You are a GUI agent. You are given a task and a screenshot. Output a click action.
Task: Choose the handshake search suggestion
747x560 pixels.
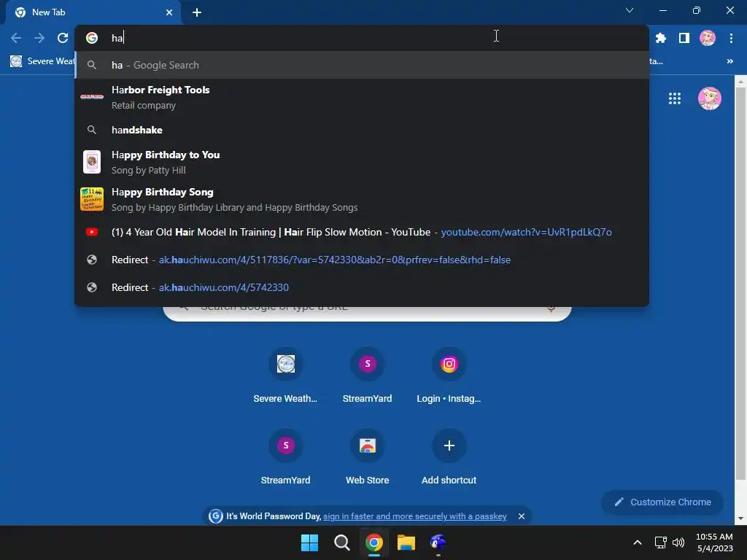362,130
